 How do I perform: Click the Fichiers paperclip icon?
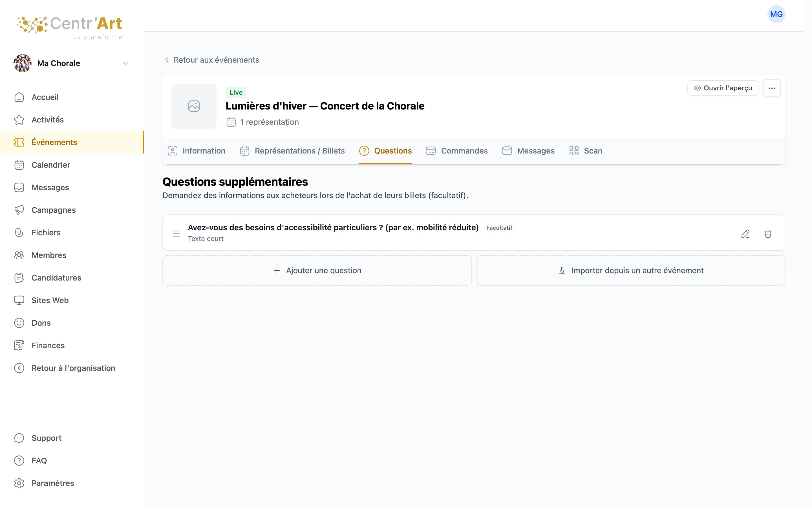pyautogui.click(x=19, y=233)
